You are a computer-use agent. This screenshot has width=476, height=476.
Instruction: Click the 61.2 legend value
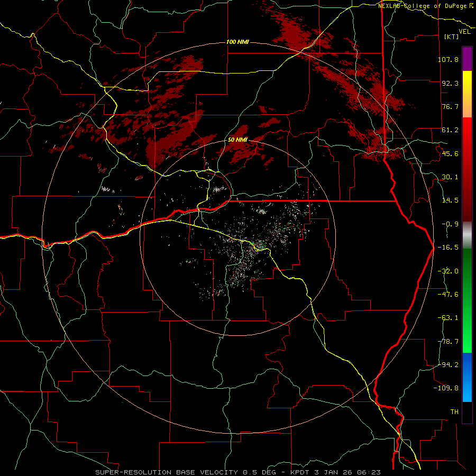click(450, 130)
